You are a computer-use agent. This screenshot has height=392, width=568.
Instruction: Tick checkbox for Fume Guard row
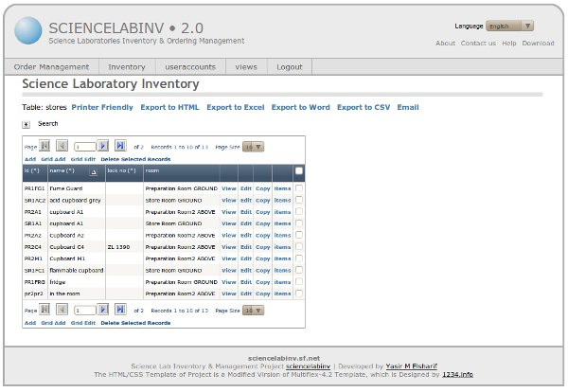click(x=299, y=188)
